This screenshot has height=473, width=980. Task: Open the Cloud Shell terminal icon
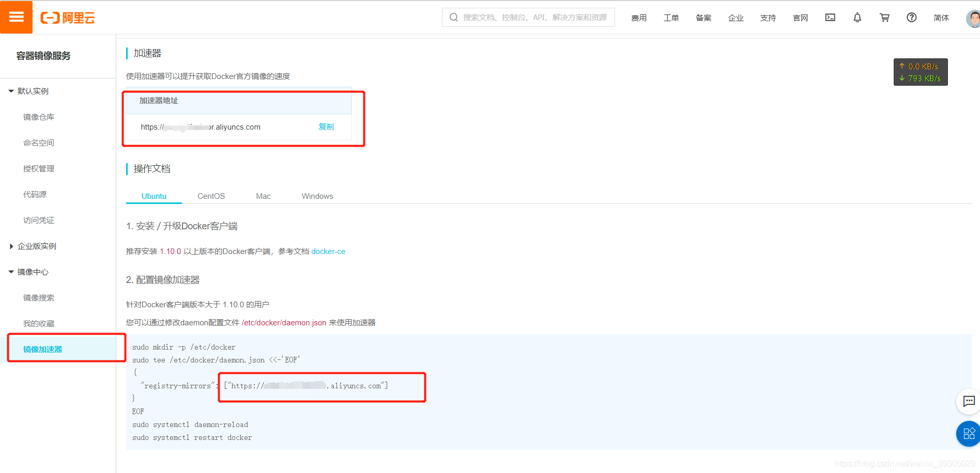830,18
